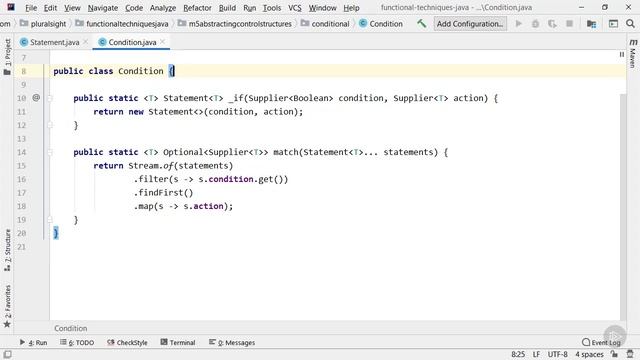The width and height of the screenshot is (640, 360).
Task: Build project with the hammer icon
Action: pos(422,24)
